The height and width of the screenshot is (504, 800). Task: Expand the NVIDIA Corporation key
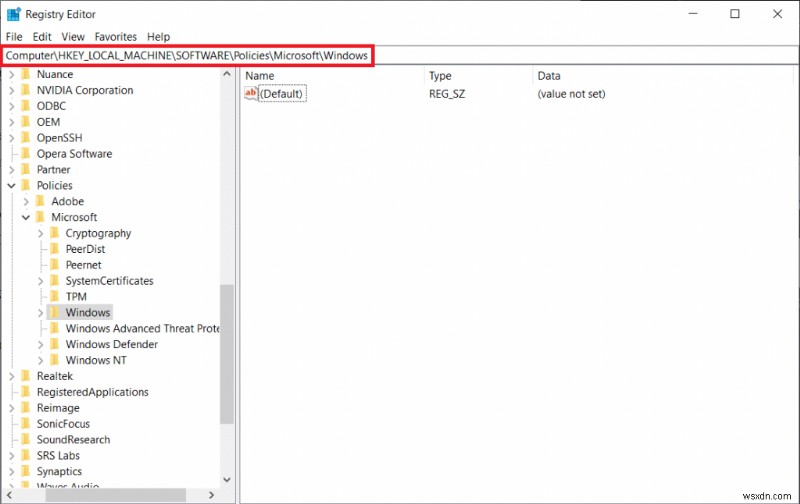pos(11,90)
